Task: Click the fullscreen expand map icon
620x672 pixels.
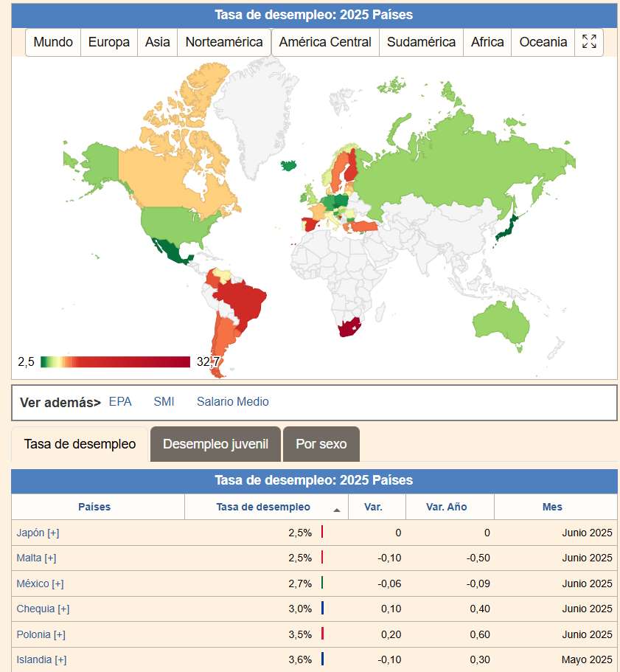Action: 589,42
